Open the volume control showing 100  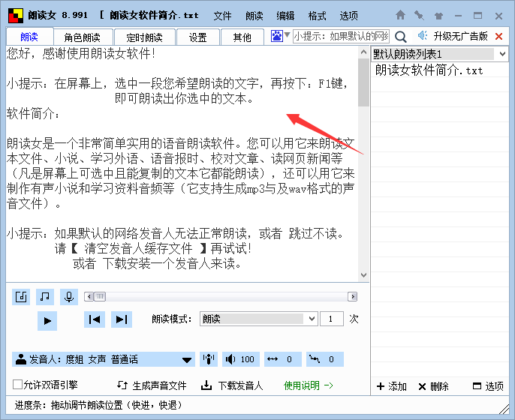pyautogui.click(x=240, y=360)
